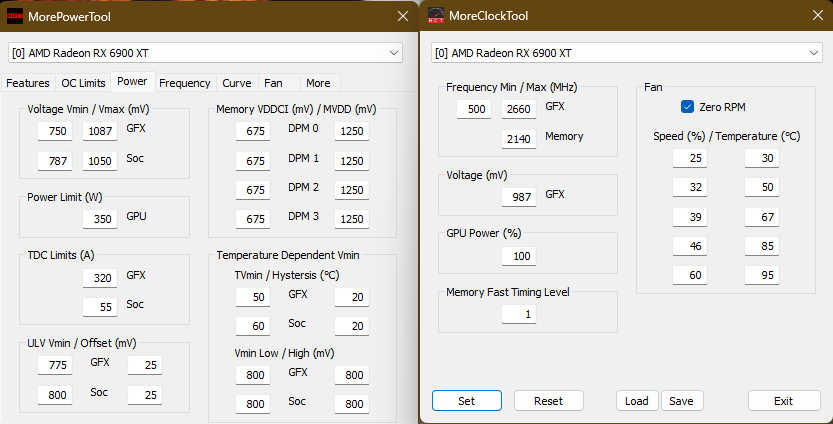Click the Save button
Image resolution: width=833 pixels, height=424 pixels.
click(682, 401)
